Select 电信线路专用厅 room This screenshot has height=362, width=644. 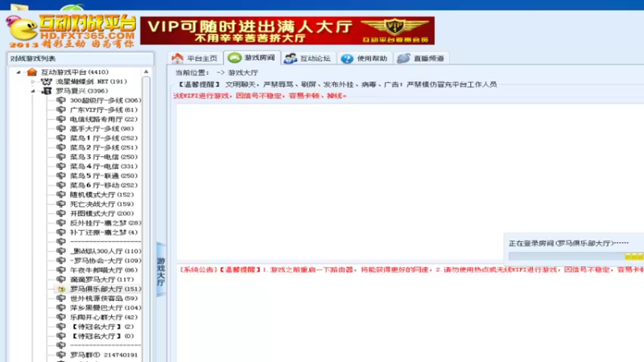point(104,119)
